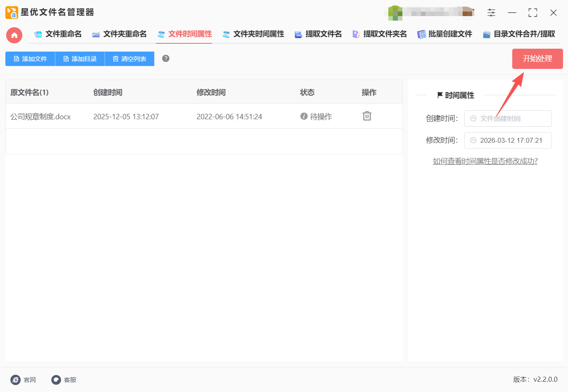Click the clock icon in 创建时间 field
Screen dimensions: 568x392
point(473,118)
